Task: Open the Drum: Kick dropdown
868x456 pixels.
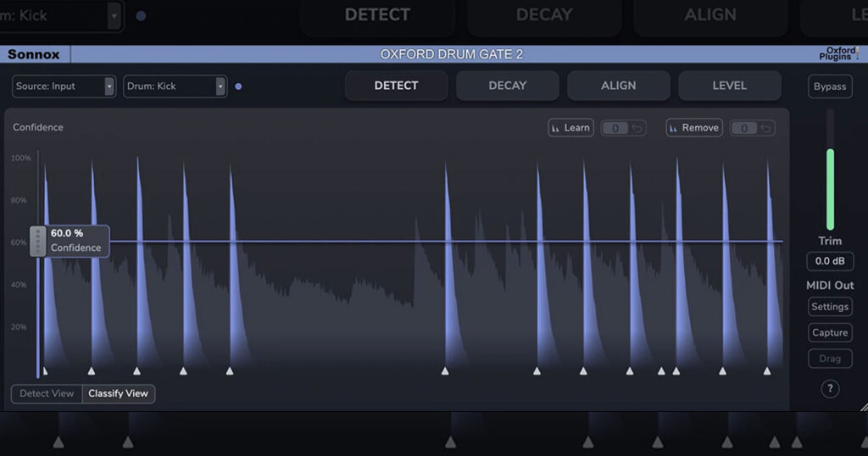Action: 175,86
